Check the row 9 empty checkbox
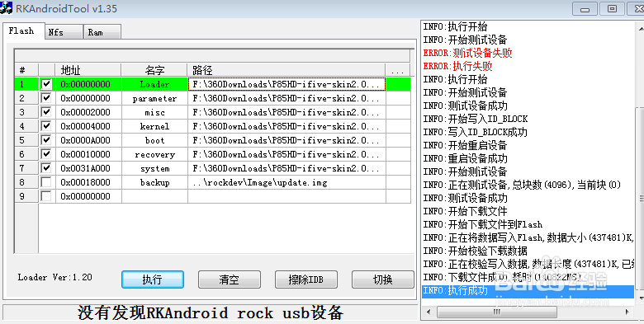This screenshot has width=644, height=324. pos(46,196)
